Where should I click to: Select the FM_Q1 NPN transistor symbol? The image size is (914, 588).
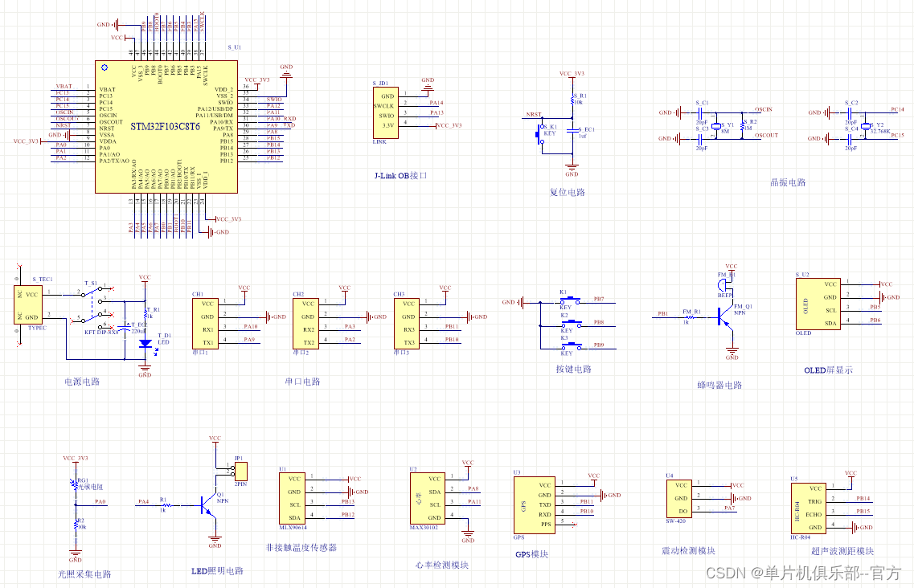[x=724, y=317]
